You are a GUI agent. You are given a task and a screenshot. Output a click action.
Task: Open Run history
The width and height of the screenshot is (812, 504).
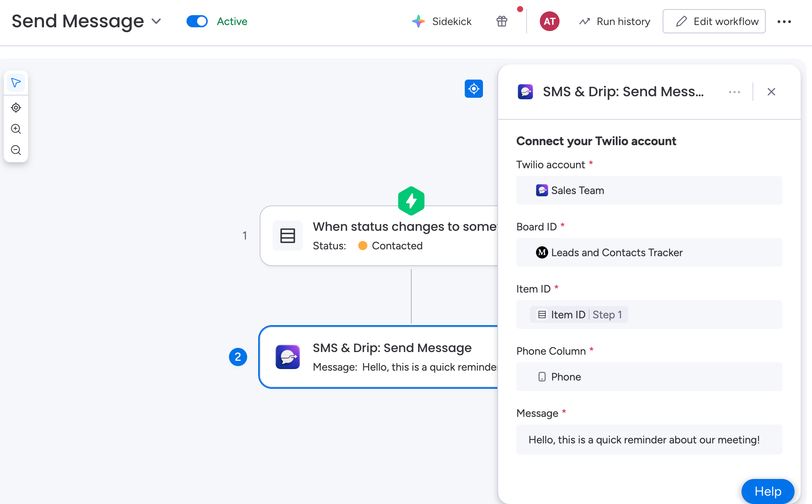click(615, 22)
